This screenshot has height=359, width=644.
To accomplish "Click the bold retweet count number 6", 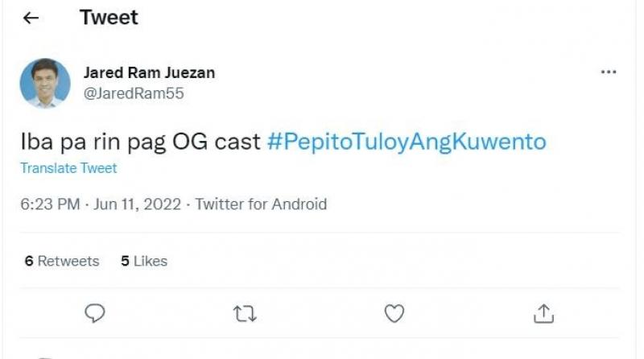I will click(29, 261).
